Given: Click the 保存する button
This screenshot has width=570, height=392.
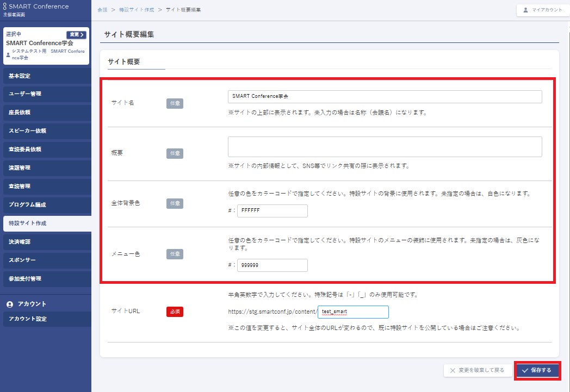Looking at the screenshot, I should coord(537,370).
